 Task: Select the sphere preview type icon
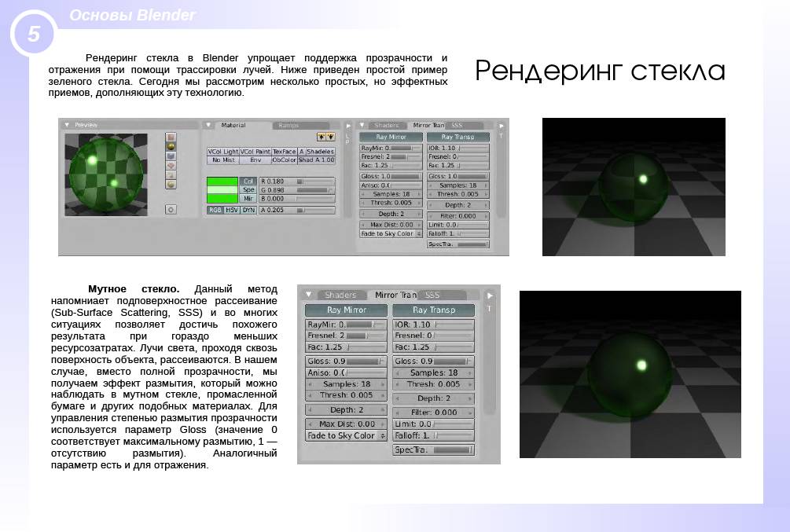tap(171, 147)
